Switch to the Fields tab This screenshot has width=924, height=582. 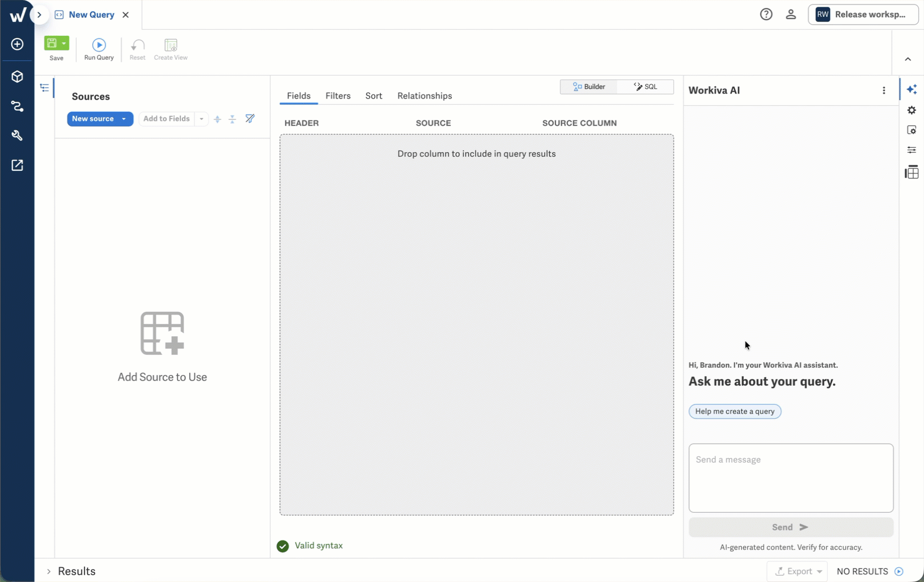tap(298, 96)
